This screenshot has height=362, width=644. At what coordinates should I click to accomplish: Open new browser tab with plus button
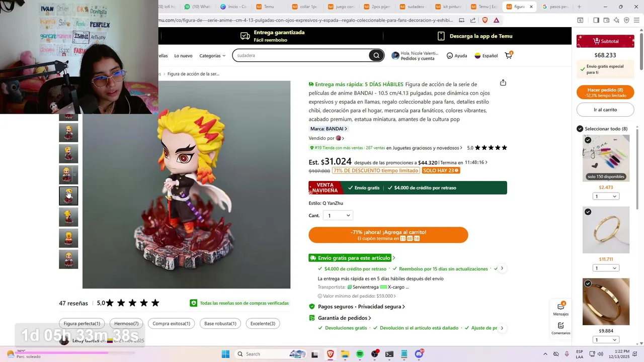pos(579,7)
